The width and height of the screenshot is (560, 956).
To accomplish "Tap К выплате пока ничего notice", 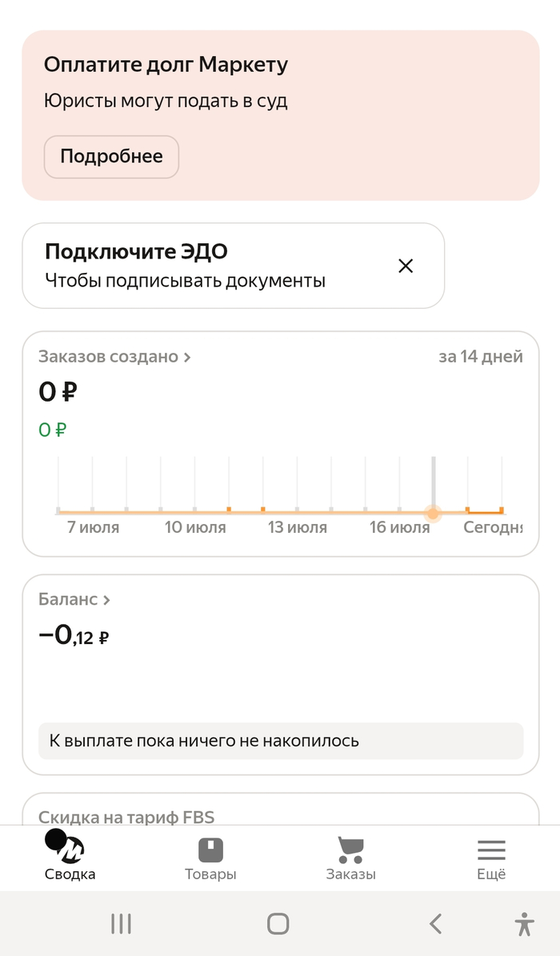I will (281, 741).
